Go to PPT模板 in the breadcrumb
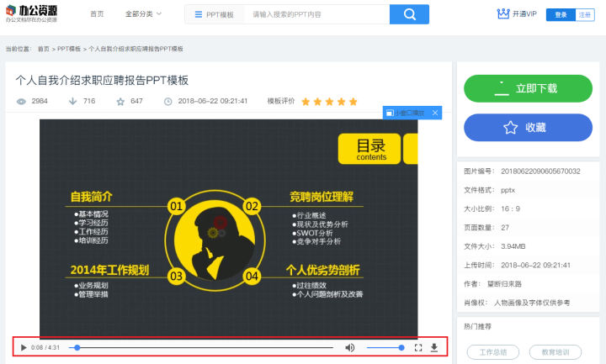The image size is (606, 364). [69, 49]
